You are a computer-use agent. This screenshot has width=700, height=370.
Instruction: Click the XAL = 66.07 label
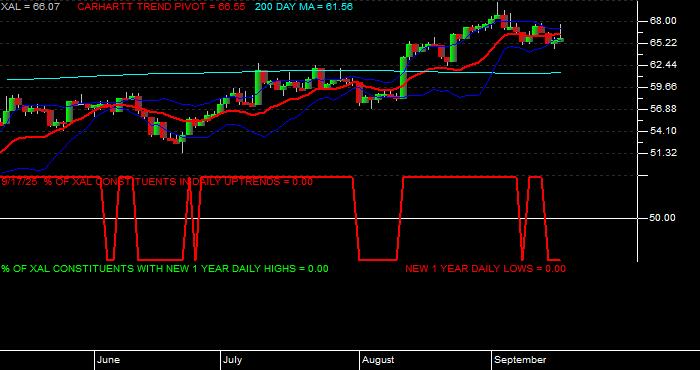click(30, 7)
